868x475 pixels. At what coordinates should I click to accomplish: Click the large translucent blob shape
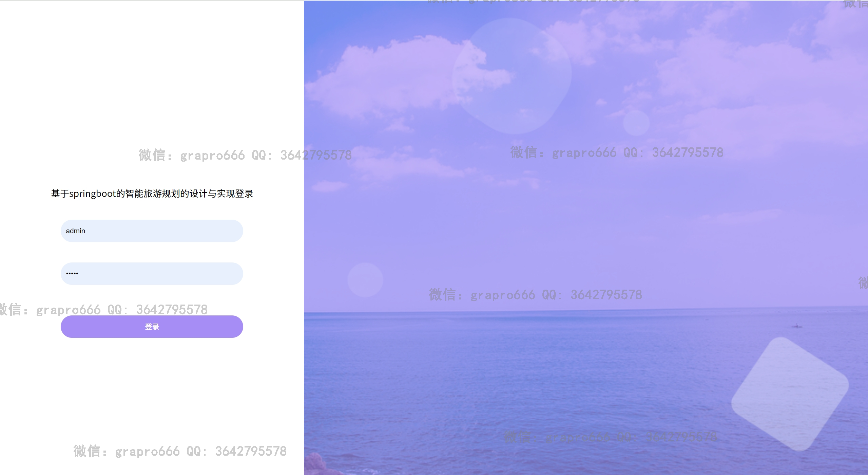tap(512, 76)
